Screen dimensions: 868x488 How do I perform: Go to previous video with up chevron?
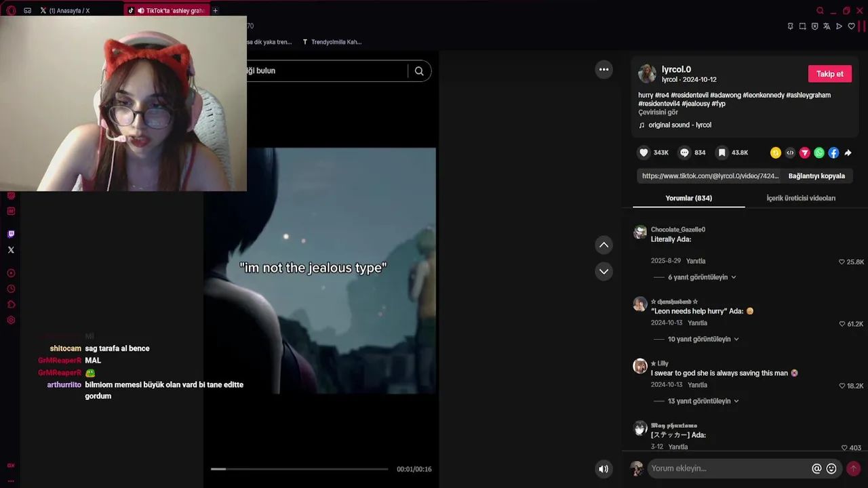tap(604, 245)
